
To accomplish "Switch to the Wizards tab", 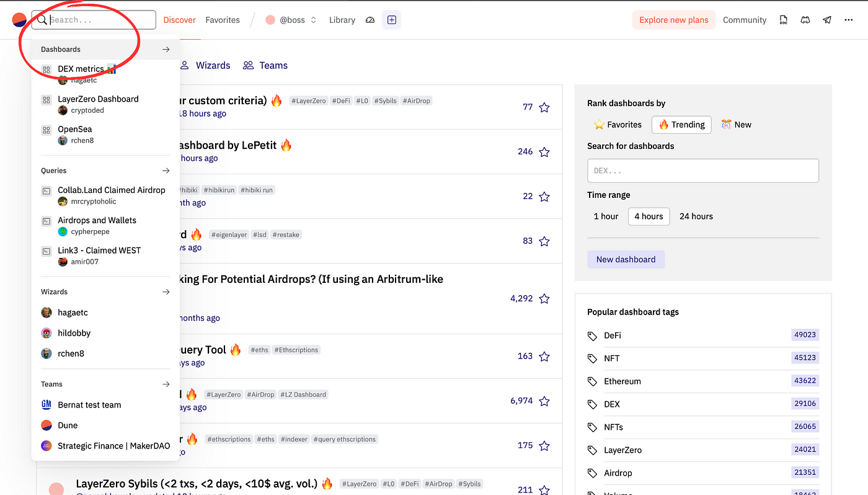I will [x=205, y=65].
